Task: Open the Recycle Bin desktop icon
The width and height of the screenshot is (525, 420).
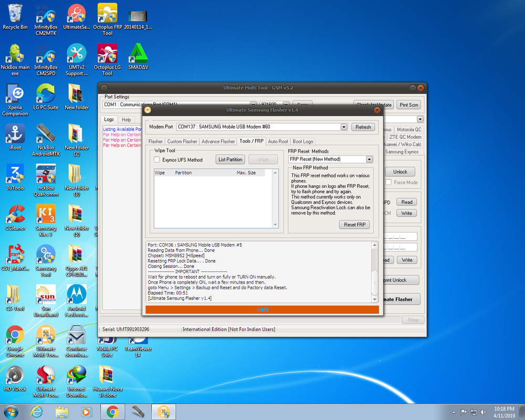Action: (15, 17)
